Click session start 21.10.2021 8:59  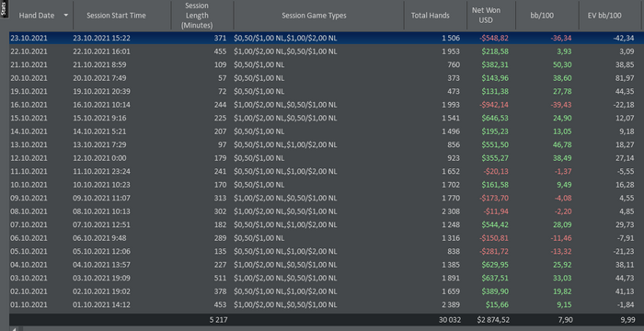(99, 65)
